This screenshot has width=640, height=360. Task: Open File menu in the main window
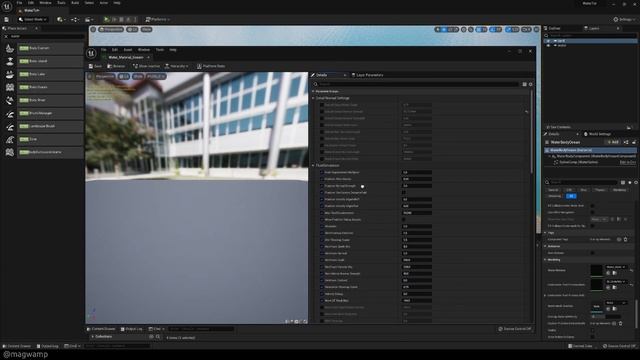[x=19, y=3]
